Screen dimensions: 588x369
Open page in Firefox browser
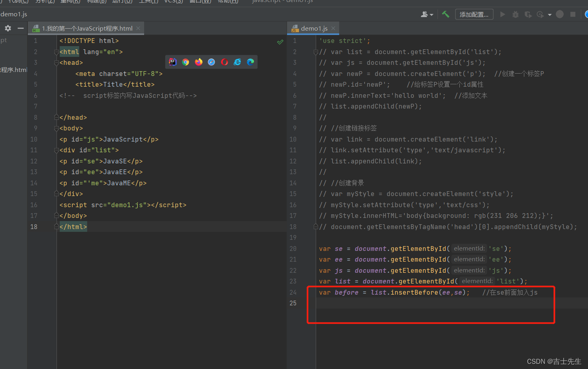click(199, 62)
